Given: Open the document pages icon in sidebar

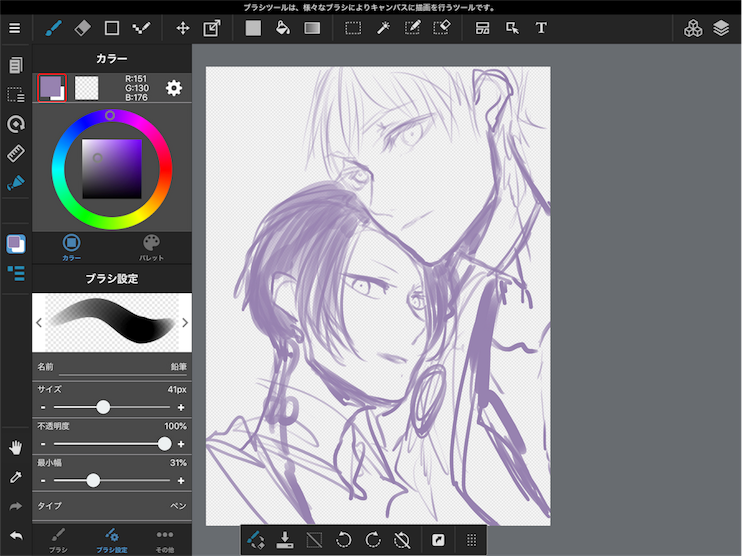Looking at the screenshot, I should tap(16, 65).
